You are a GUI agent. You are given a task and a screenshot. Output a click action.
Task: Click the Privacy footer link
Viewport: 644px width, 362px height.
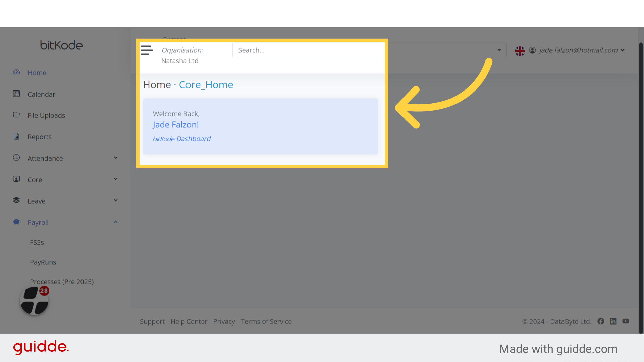[224, 321]
